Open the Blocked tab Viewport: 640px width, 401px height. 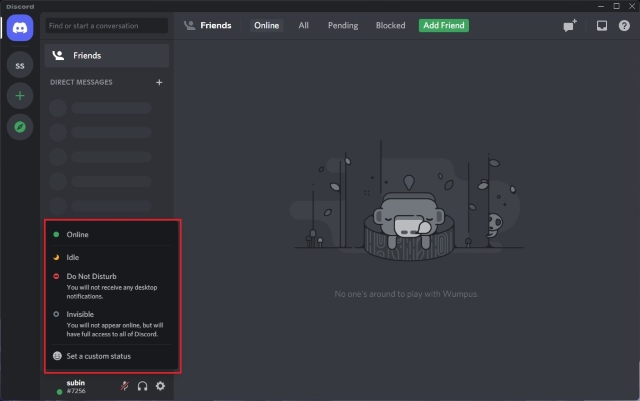coord(390,25)
